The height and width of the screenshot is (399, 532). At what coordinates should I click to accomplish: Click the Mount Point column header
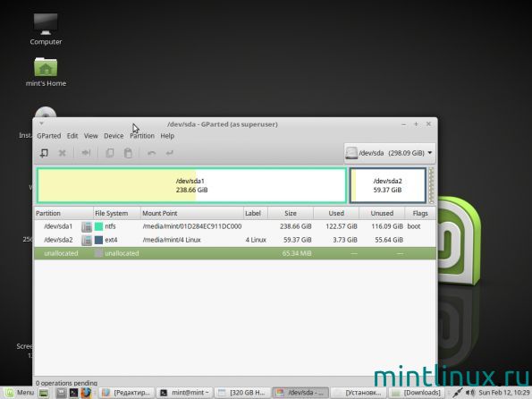tap(192, 213)
